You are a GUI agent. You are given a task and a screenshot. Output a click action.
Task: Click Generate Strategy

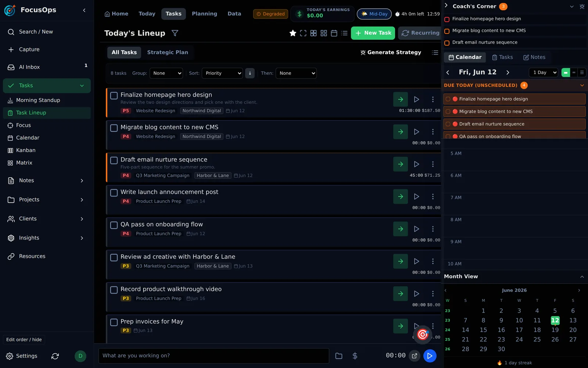[x=391, y=53]
